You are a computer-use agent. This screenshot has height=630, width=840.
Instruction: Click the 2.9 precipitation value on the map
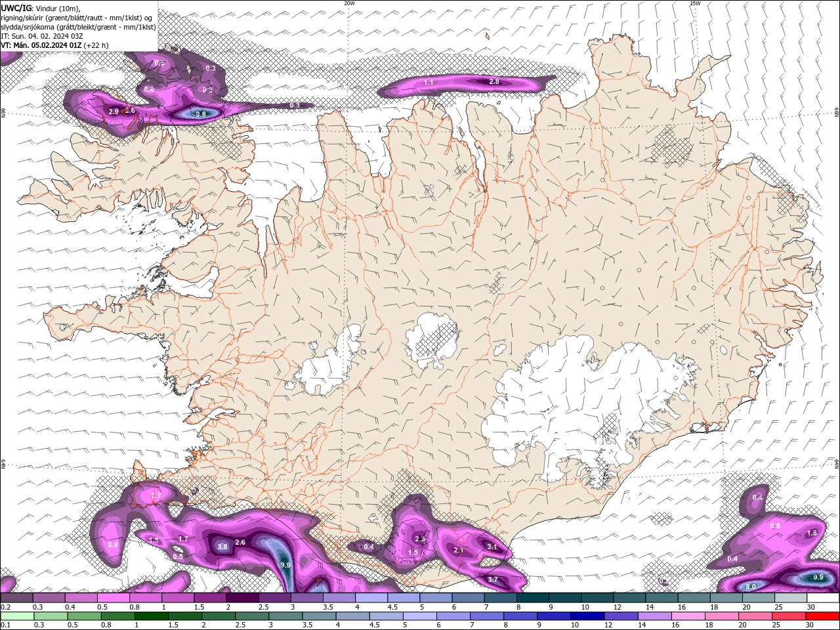[x=114, y=112]
